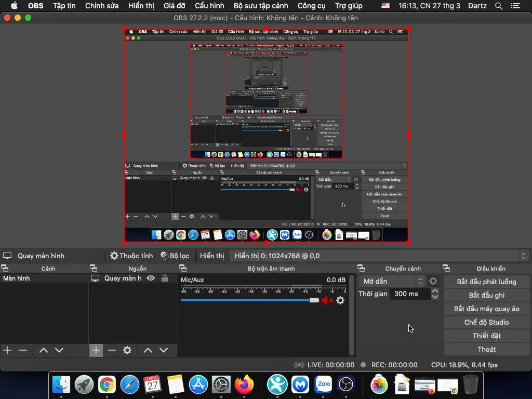Open the Tập tin menu

click(x=64, y=6)
